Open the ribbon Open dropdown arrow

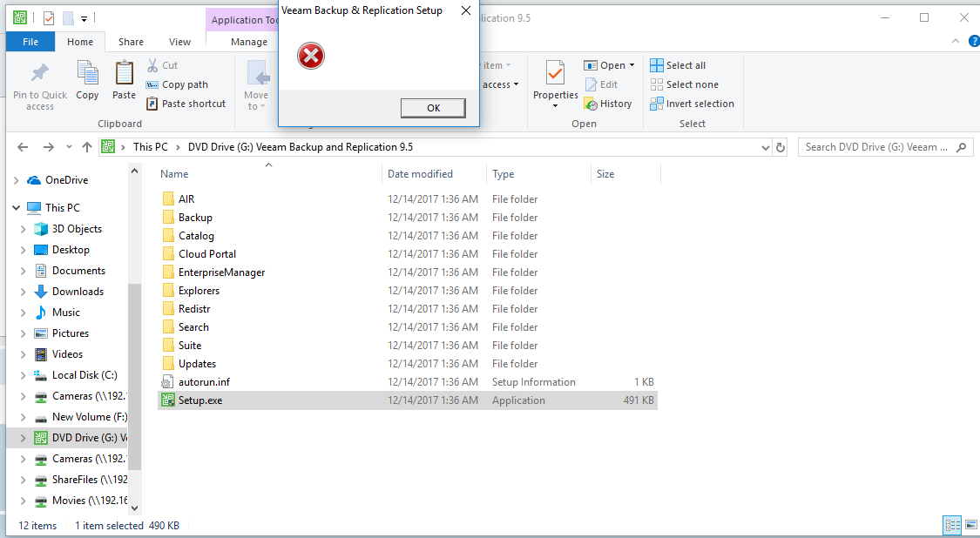coord(632,65)
